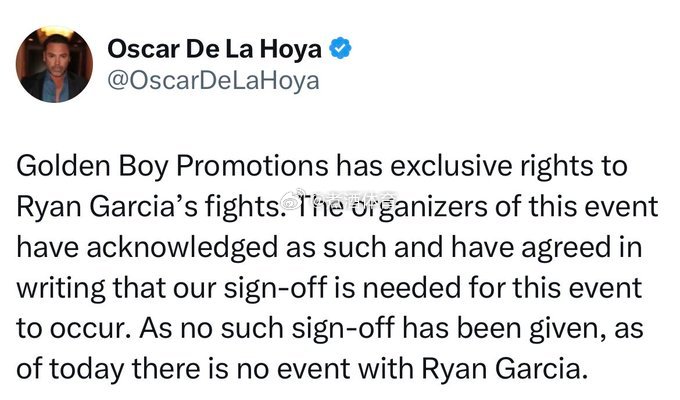
Task: Click the Weibo watermark logo icon
Action: (293, 198)
